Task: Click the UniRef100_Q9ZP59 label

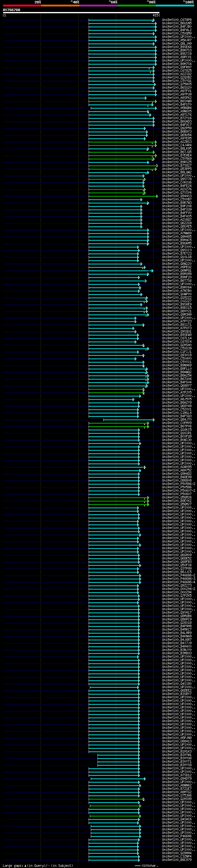Action: tap(177, 128)
